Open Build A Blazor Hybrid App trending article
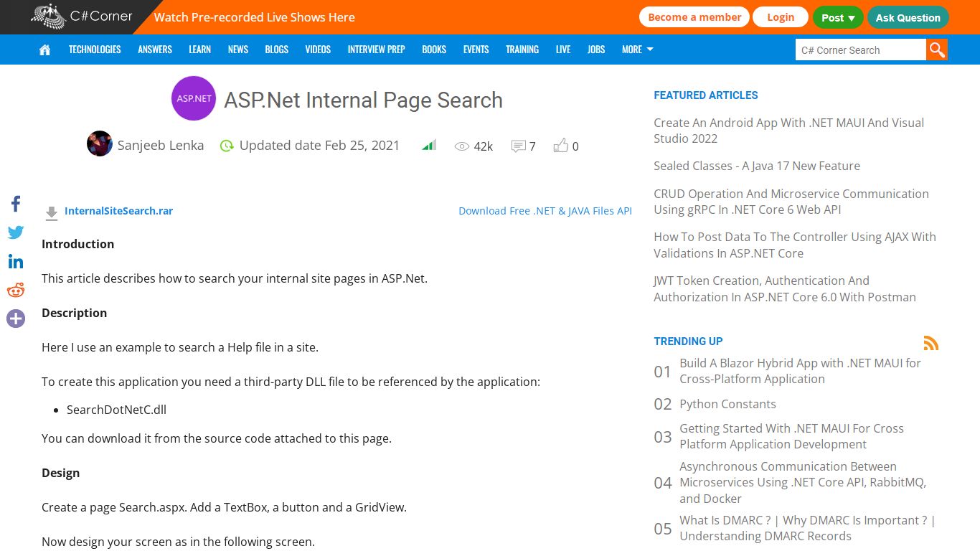 801,371
